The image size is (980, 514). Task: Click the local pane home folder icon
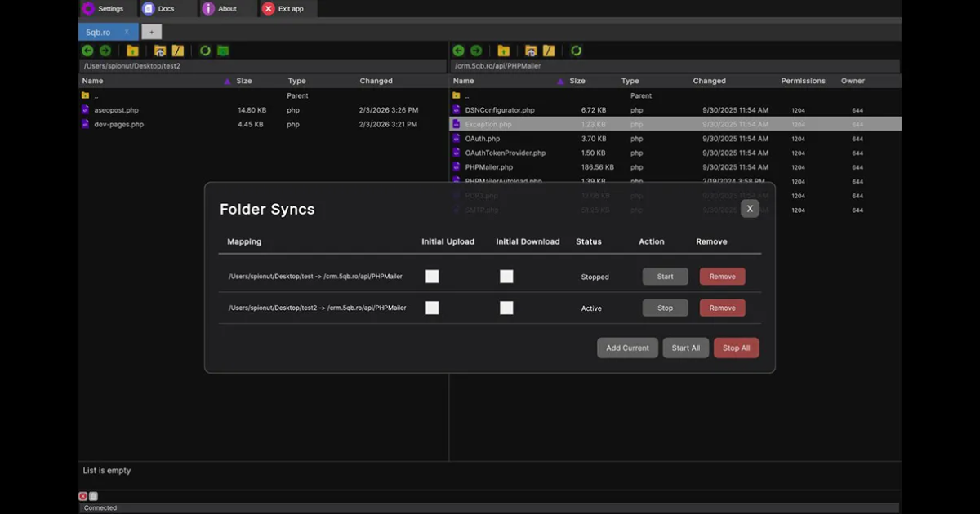[160, 51]
